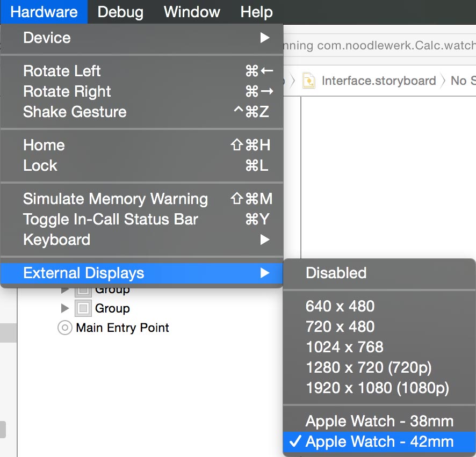The width and height of the screenshot is (476, 457).
Task: Expand the first Group disclosure triangle
Action: [x=65, y=291]
